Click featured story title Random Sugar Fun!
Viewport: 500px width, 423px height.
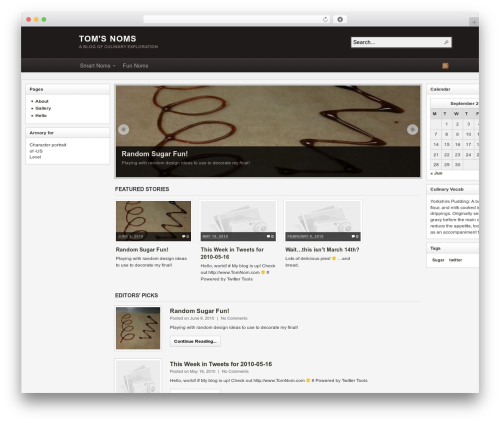click(142, 249)
